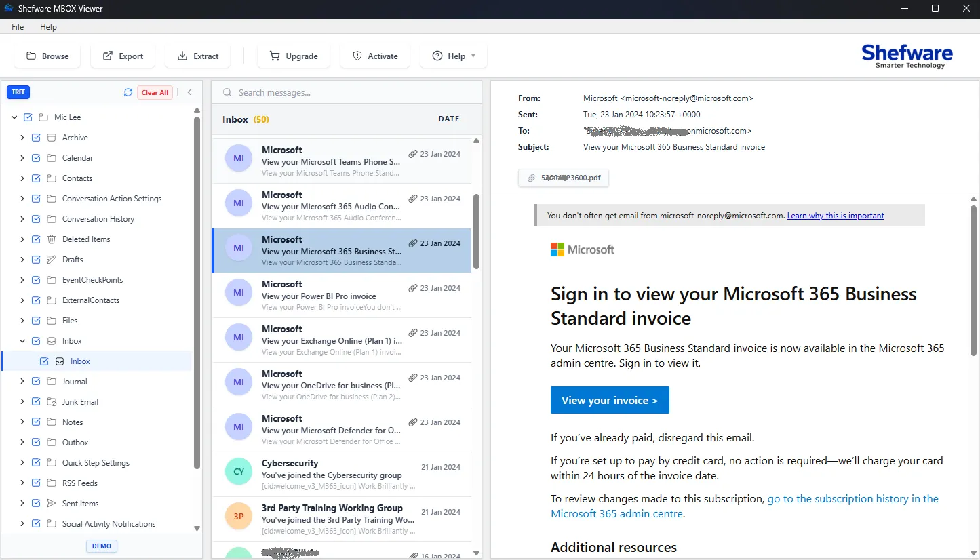980x560 pixels.
Task: Click CY avatar of Cybersecurity email
Action: [x=239, y=472]
